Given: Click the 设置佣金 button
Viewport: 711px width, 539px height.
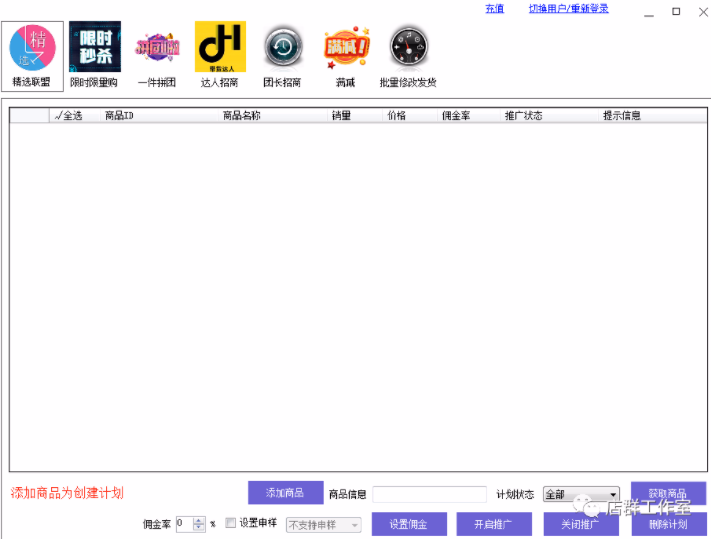Looking at the screenshot, I should (x=409, y=524).
